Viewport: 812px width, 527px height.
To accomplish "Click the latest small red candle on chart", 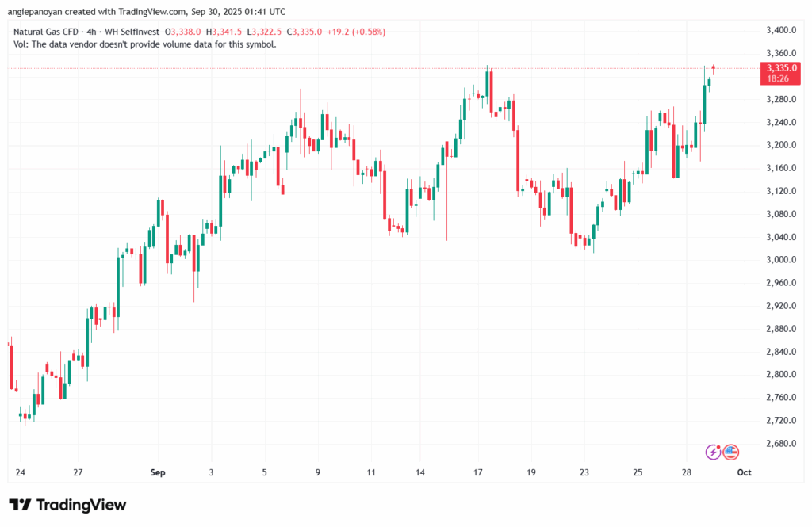I will point(714,69).
